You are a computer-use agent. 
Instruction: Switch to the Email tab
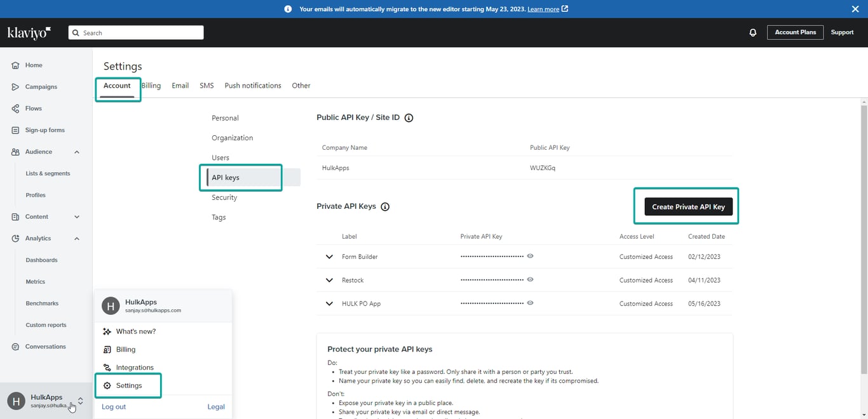[180, 86]
